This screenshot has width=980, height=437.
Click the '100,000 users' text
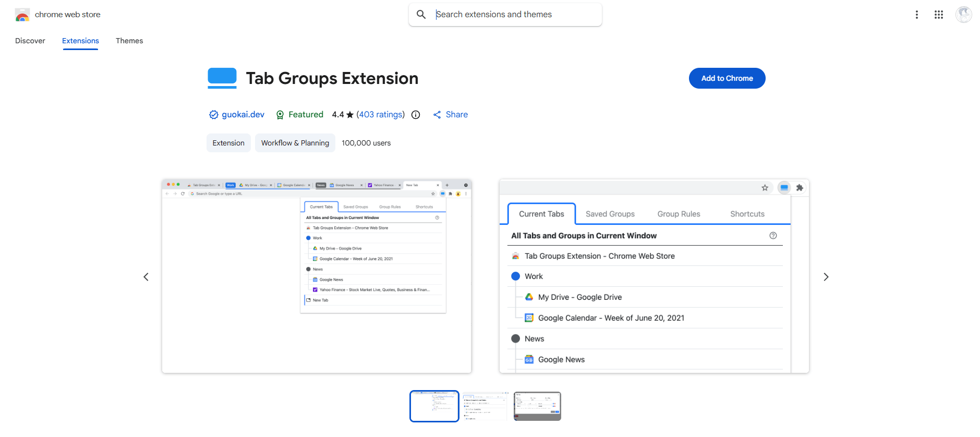(x=366, y=143)
